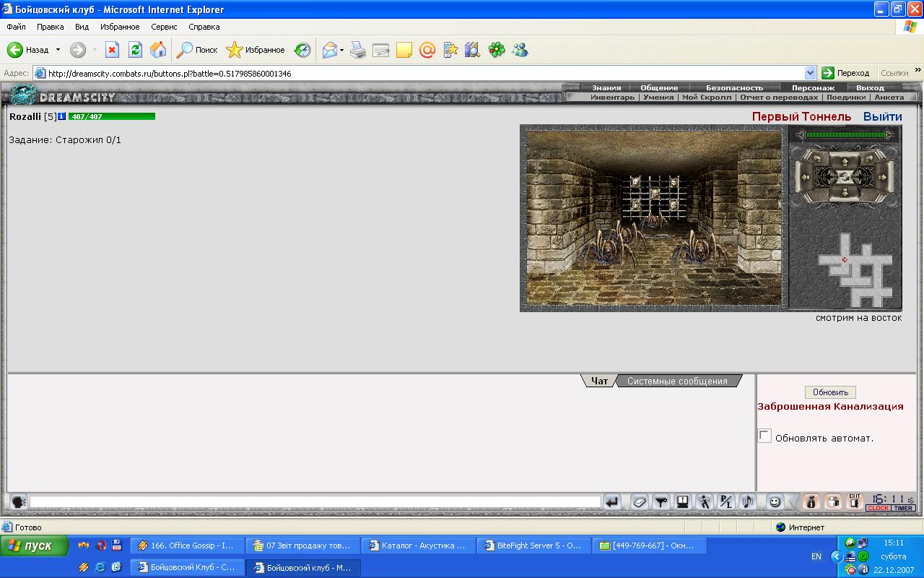Viewport: 924px width, 578px height.
Task: Click the move forward arrow in navigation pad
Action: pos(845,162)
